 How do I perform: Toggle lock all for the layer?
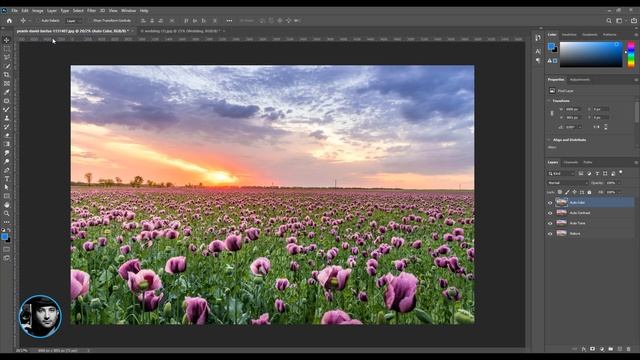point(589,192)
